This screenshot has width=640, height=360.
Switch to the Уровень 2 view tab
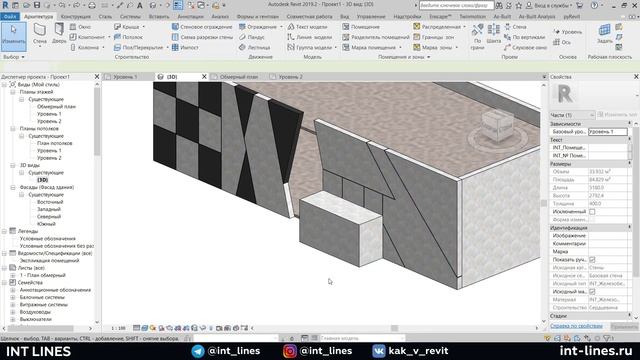pos(290,77)
